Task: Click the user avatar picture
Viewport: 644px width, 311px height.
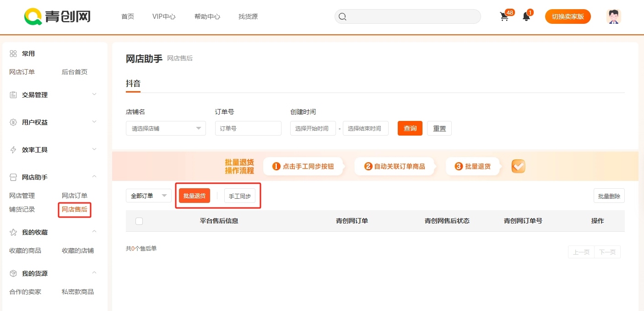Action: click(x=613, y=16)
